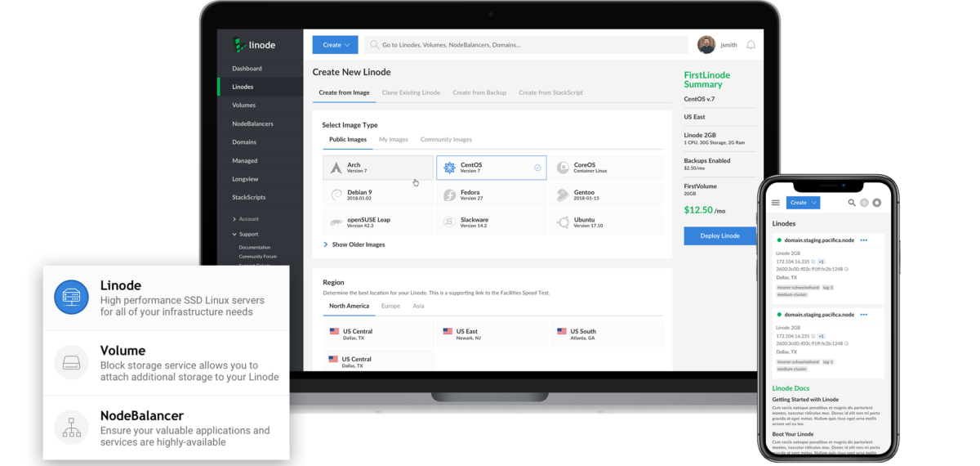The image size is (980, 466).
Task: Switch to Create from Backup tab
Action: 479,92
